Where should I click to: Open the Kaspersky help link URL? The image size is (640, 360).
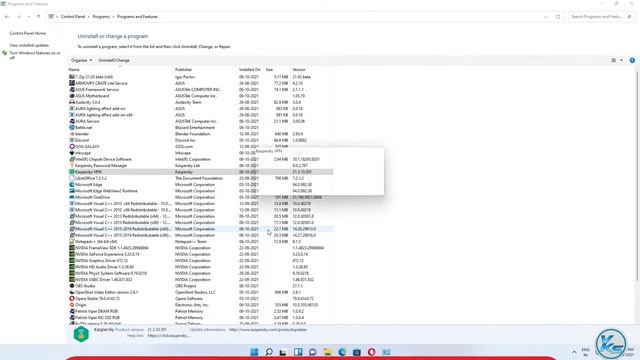169,336
